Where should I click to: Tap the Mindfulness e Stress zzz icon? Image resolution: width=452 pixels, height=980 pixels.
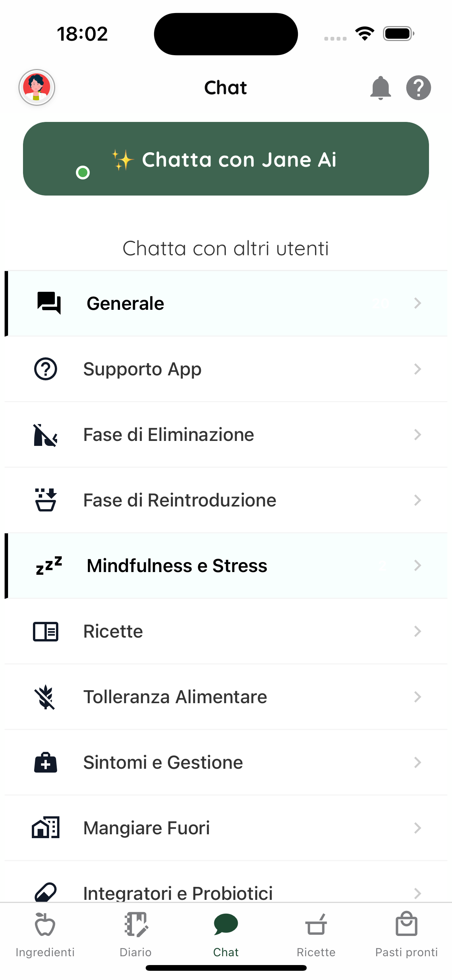(49, 566)
